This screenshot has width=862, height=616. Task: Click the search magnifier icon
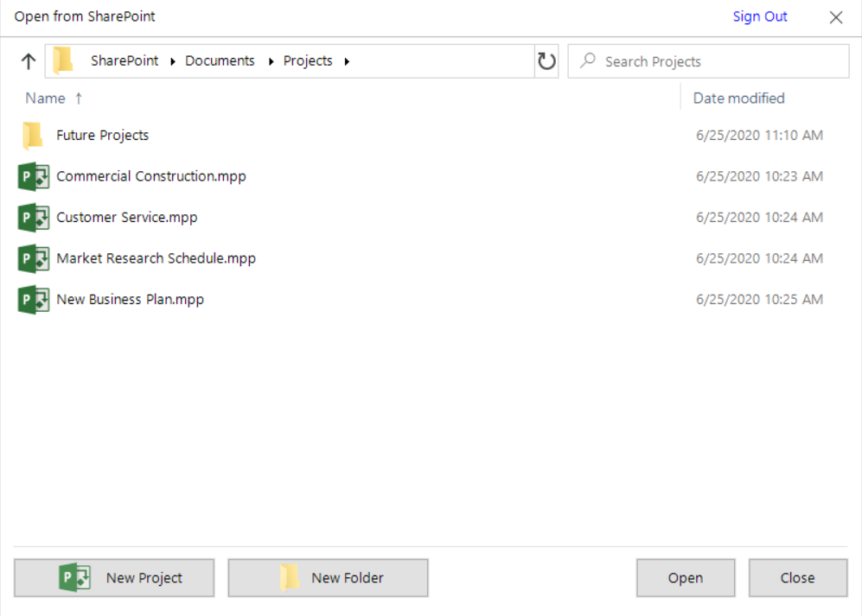click(x=588, y=60)
